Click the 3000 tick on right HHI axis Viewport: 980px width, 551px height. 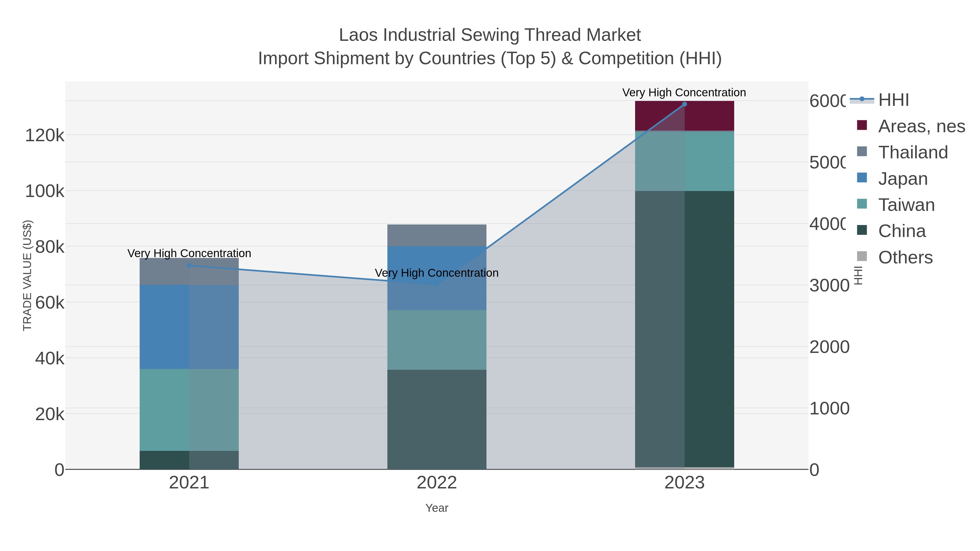[829, 286]
